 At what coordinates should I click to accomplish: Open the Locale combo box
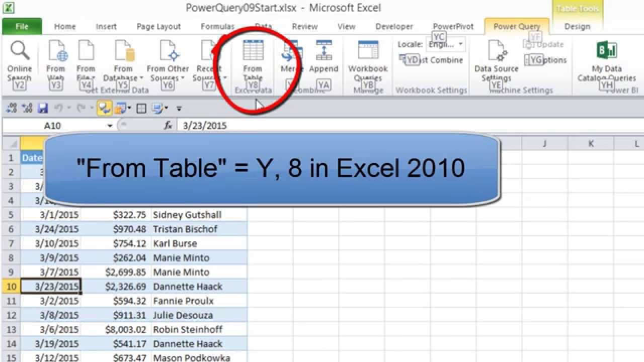pos(445,44)
